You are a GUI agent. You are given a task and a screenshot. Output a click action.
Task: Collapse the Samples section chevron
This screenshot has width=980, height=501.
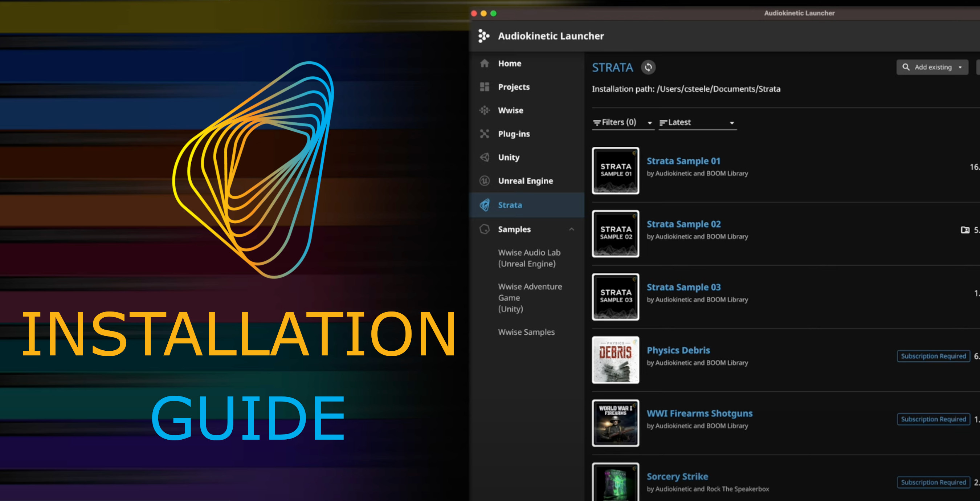tap(571, 229)
